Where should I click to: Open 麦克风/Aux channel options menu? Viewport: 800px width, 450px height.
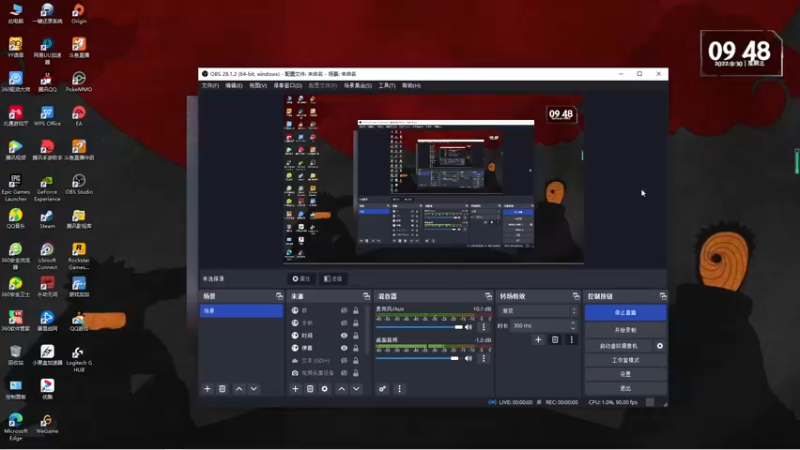click(484, 327)
